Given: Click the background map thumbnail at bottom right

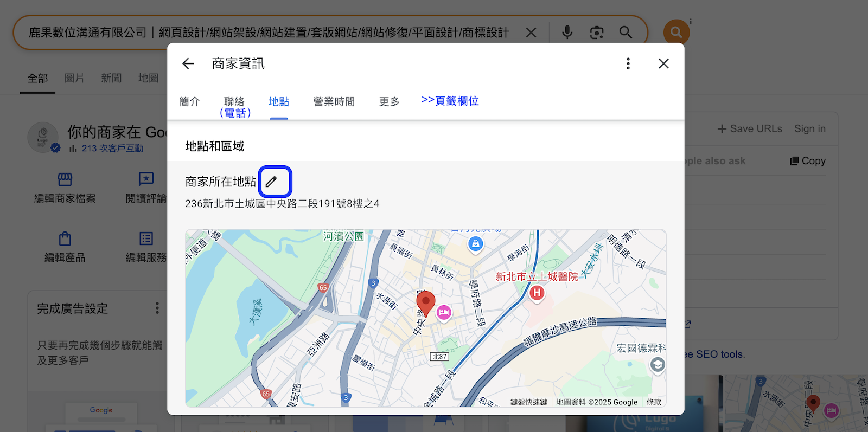Looking at the screenshot, I should [x=796, y=403].
